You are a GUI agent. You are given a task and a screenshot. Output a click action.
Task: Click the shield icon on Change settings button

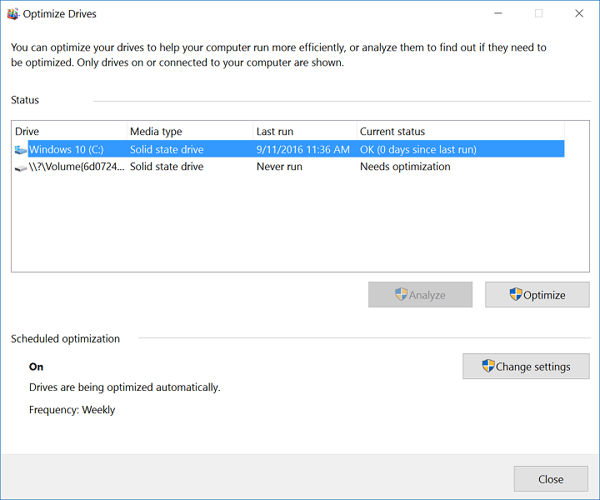488,366
